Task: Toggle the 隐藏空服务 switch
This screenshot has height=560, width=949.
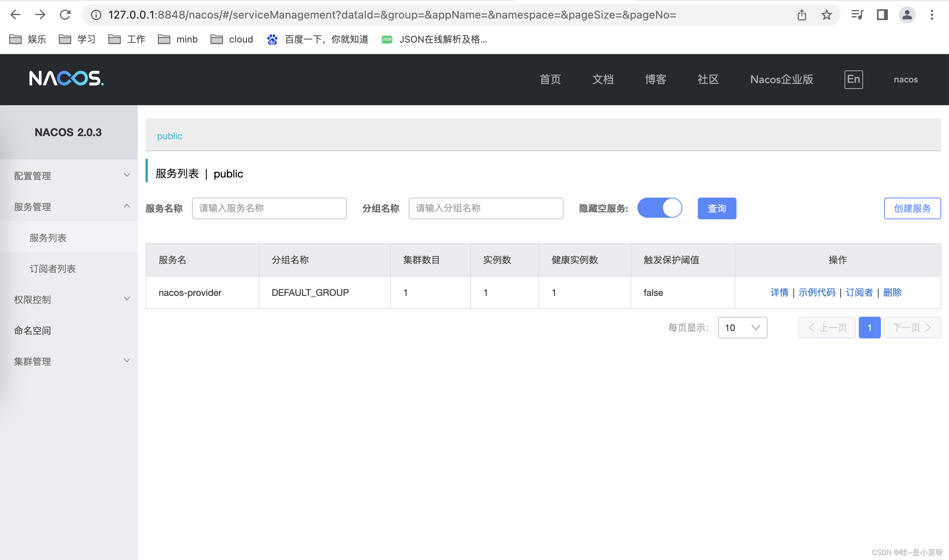Action: 660,208
